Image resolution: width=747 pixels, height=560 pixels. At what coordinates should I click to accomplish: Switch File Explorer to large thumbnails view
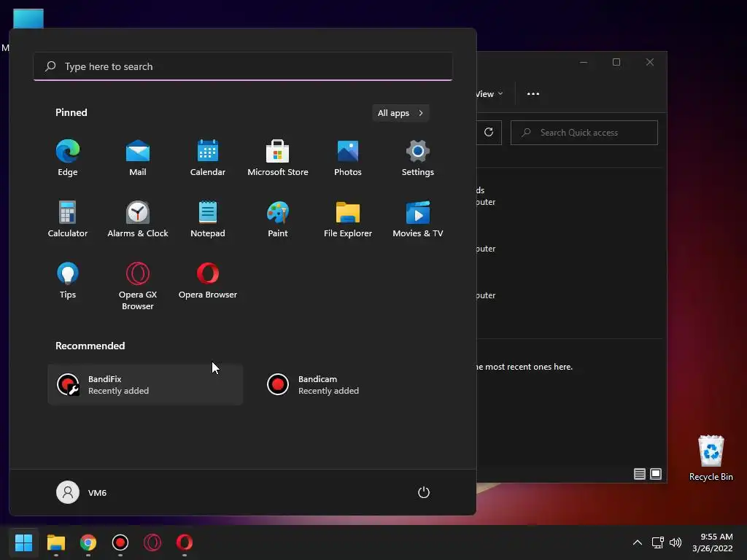point(656,474)
